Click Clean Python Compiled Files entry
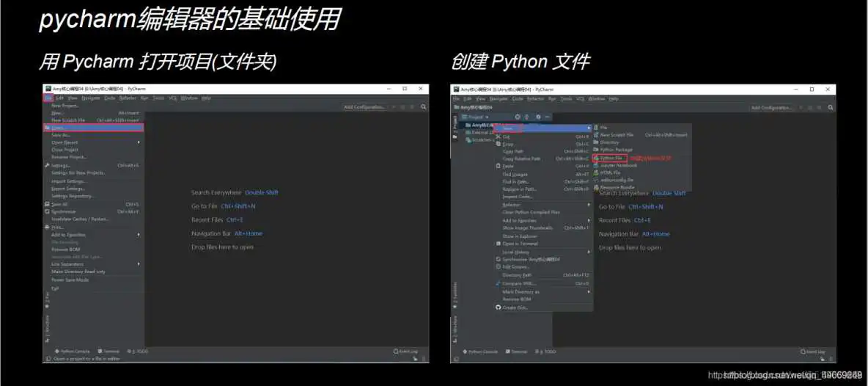The width and height of the screenshot is (868, 386). tap(531, 212)
